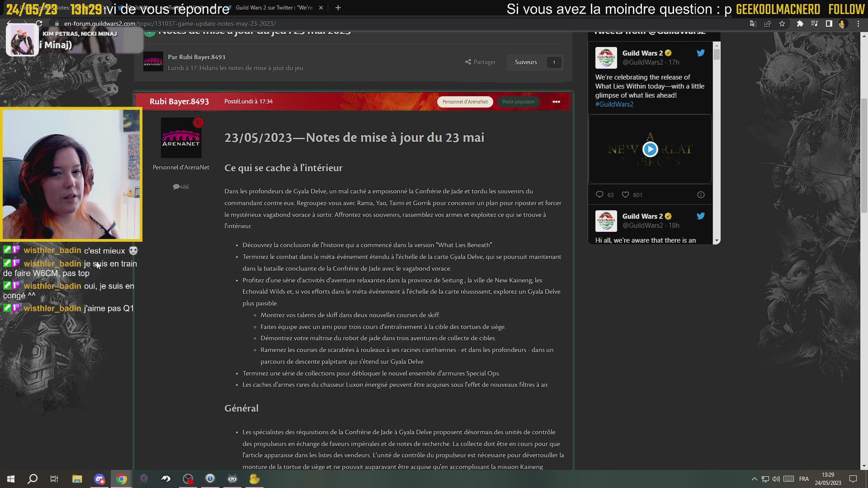Click the tweet reply icon with 63
Viewport: 868px width, 488px height.
(599, 195)
